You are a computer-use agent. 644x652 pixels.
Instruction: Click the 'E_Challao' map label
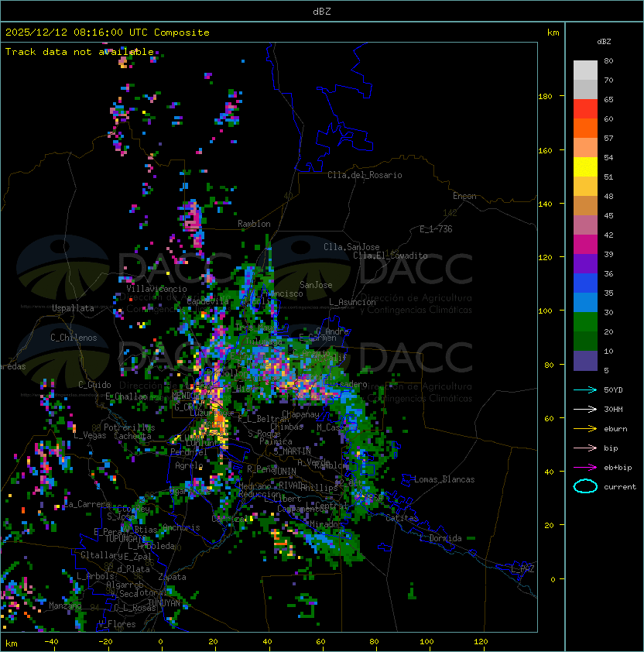(x=126, y=396)
